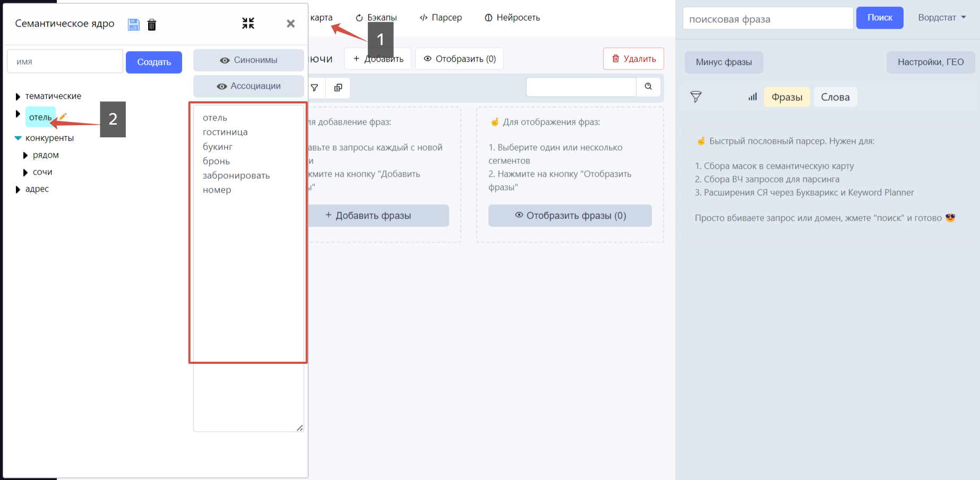Click the word забронировать in the textarea
Screen dimensions: 980x480
[236, 176]
